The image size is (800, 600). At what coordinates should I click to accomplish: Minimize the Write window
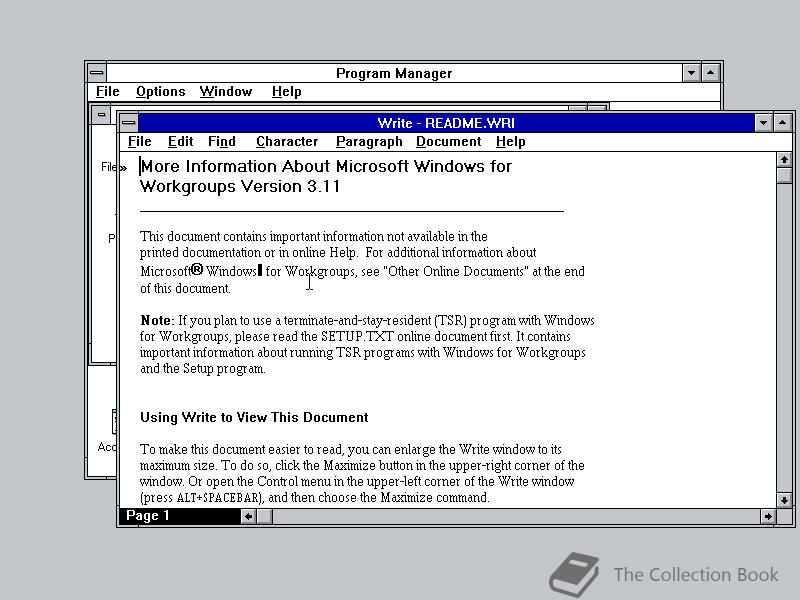pos(763,122)
